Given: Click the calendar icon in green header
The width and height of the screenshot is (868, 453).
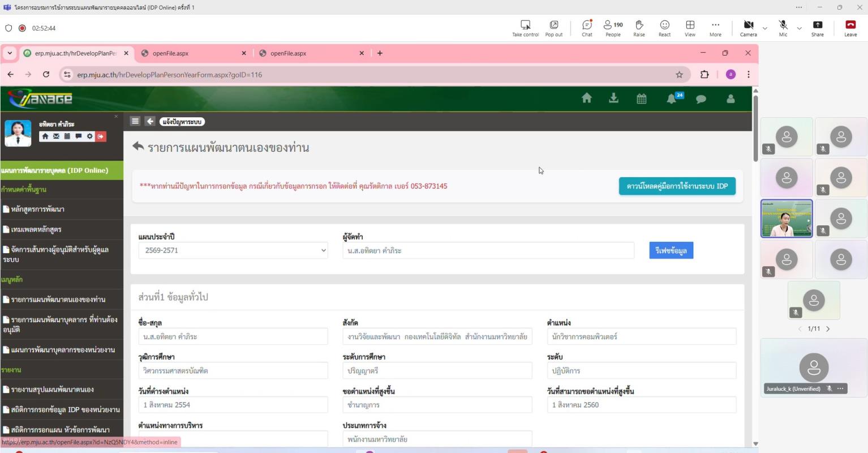Looking at the screenshot, I should pos(641,99).
